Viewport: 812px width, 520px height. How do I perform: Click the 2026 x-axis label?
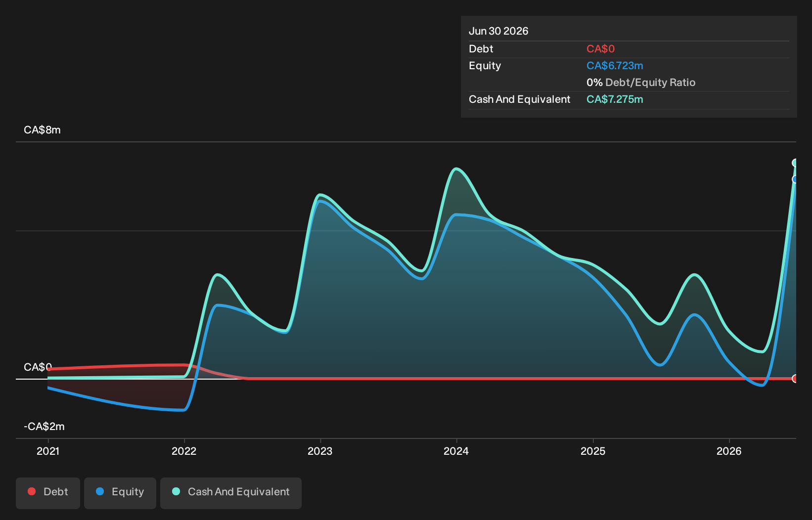[x=729, y=451]
